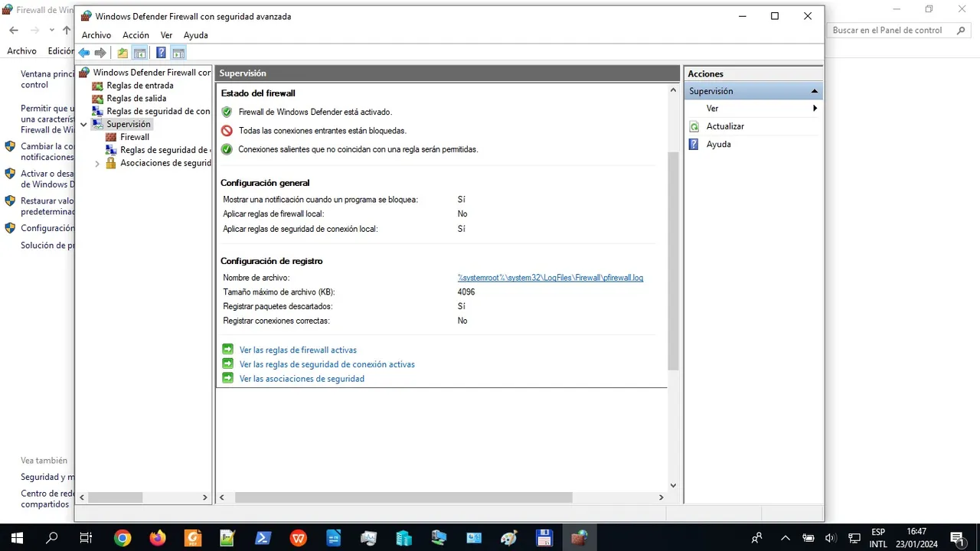
Task: Open Ver las asociaciones de seguridad link
Action: point(302,379)
